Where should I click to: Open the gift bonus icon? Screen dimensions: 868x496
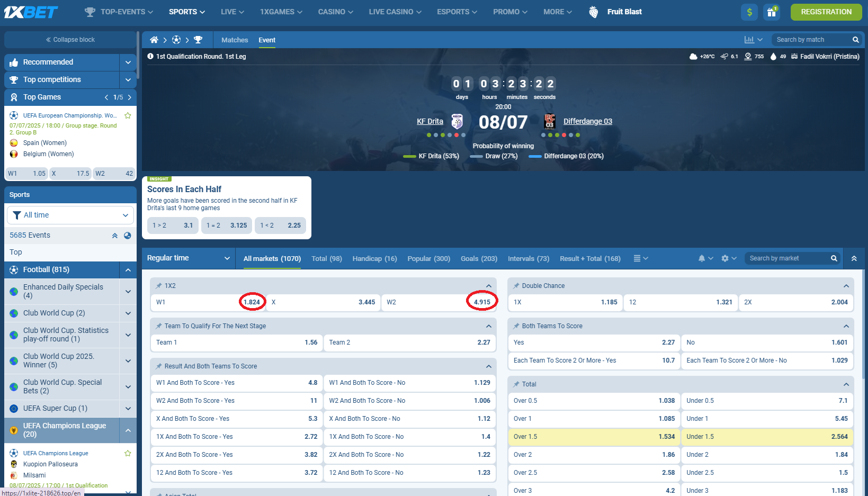(x=772, y=12)
